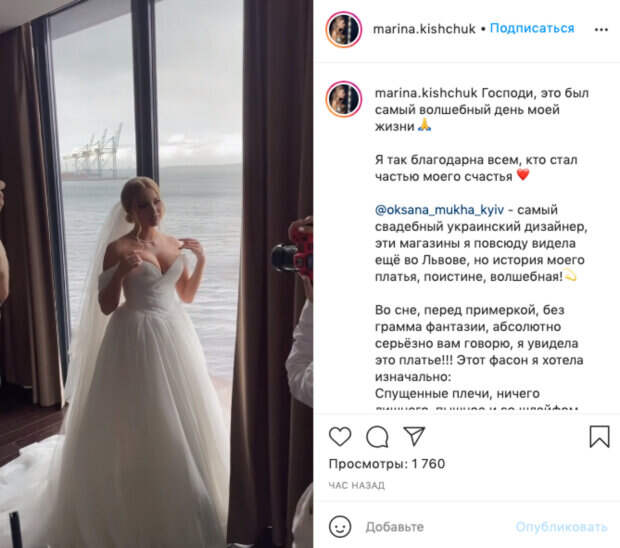
Task: Open marina.kishchuk username in caption
Action: coord(426,93)
